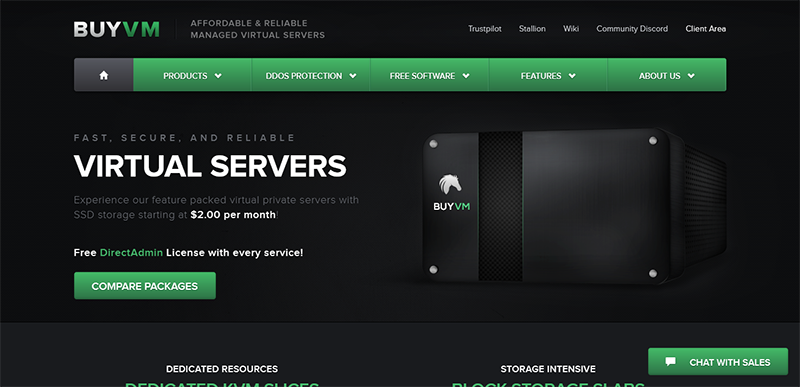This screenshot has height=387, width=800.
Task: Open the Free Software menu label
Action: (x=422, y=76)
